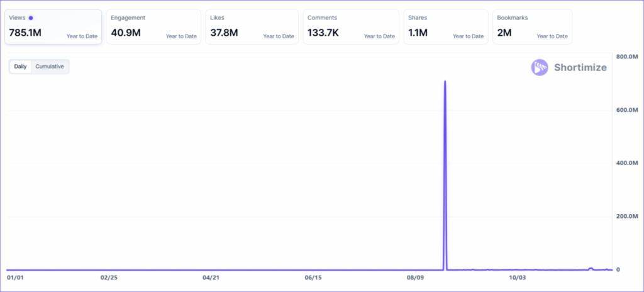This screenshot has height=292, width=644.
Task: Click the 785.1M views total
Action: tap(25, 33)
